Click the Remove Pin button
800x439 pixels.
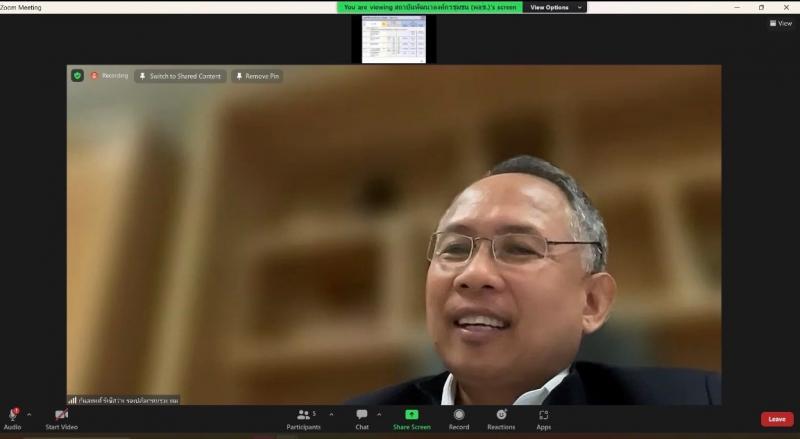coord(257,76)
